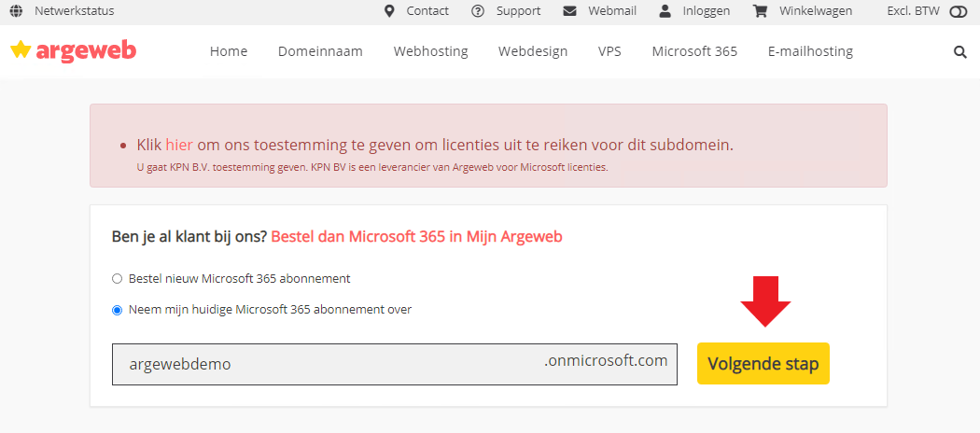Click the Volgende stap button
Viewport: 980px width, 433px height.
[x=763, y=364]
